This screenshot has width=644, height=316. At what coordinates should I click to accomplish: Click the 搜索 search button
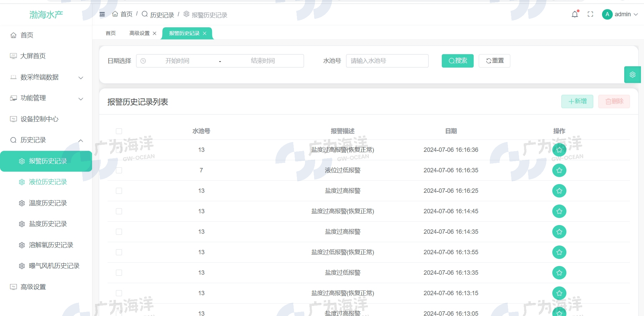pos(457,61)
